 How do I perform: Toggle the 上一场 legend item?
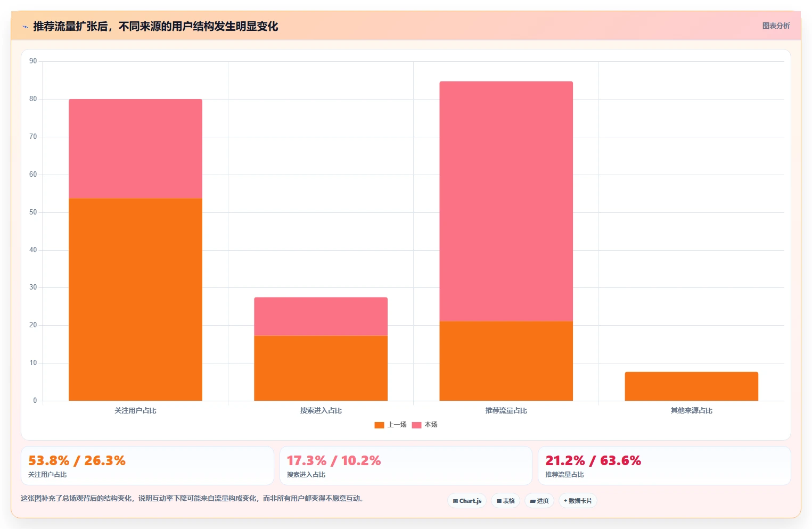click(x=391, y=425)
